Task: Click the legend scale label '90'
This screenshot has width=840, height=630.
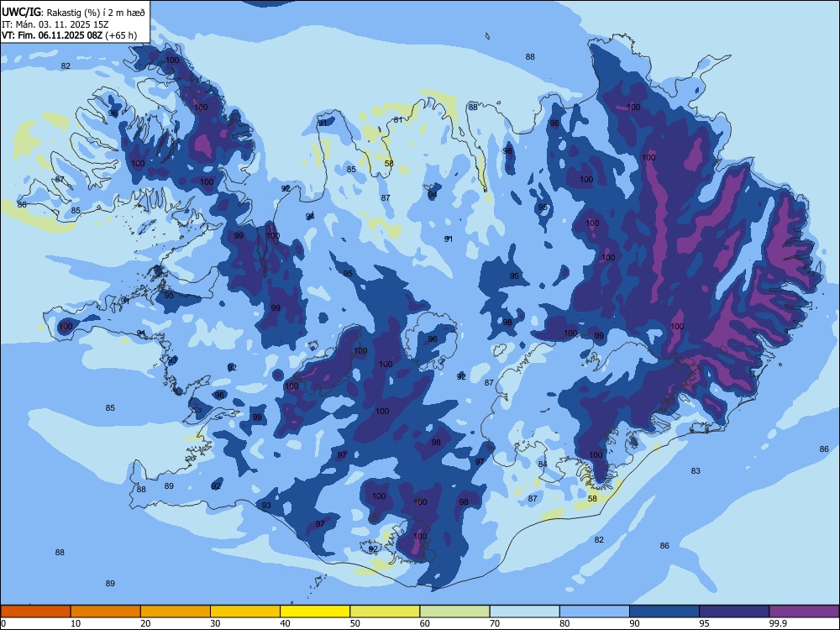Action: 634,623
